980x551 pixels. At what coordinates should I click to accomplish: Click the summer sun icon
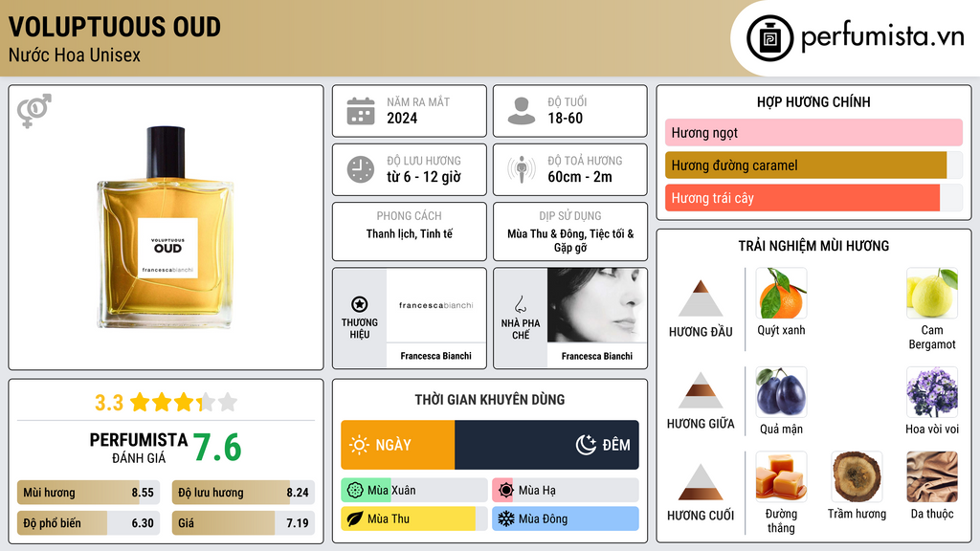pos(506,491)
